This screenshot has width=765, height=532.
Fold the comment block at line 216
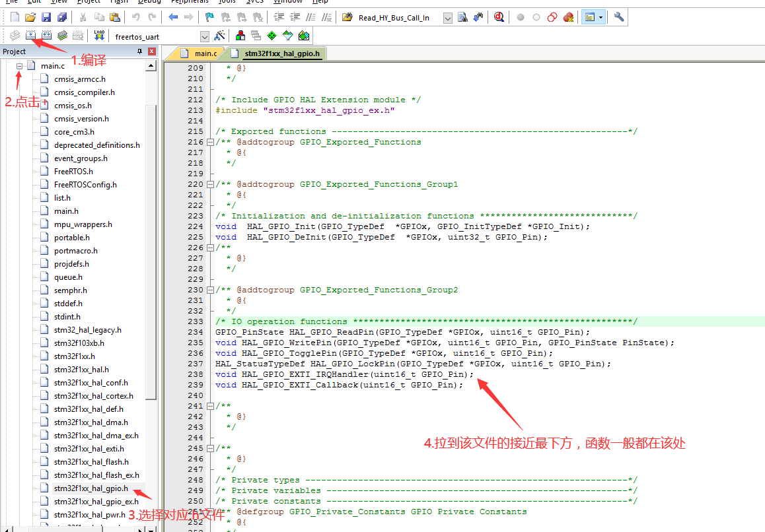(210, 142)
